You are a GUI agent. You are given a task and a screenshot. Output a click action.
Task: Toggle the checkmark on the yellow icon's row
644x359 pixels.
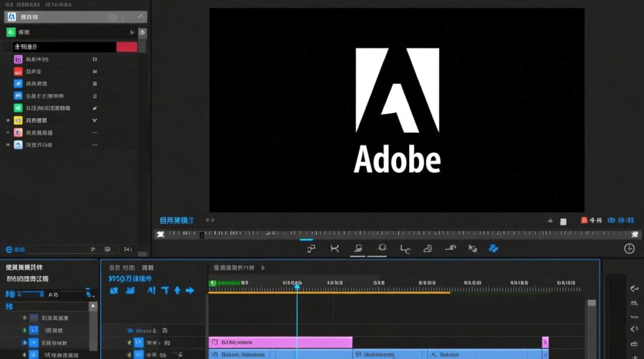pyautogui.click(x=95, y=121)
